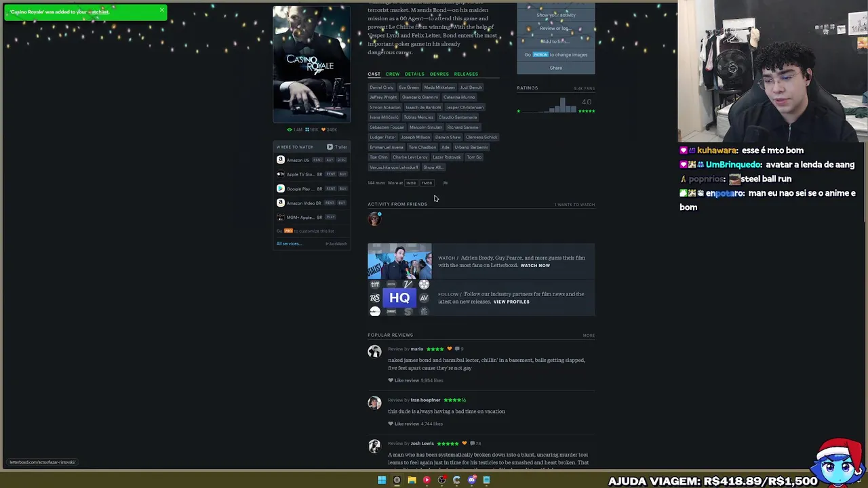The height and width of the screenshot is (488, 868).
Task: Play the Trailer
Action: pos(336,147)
